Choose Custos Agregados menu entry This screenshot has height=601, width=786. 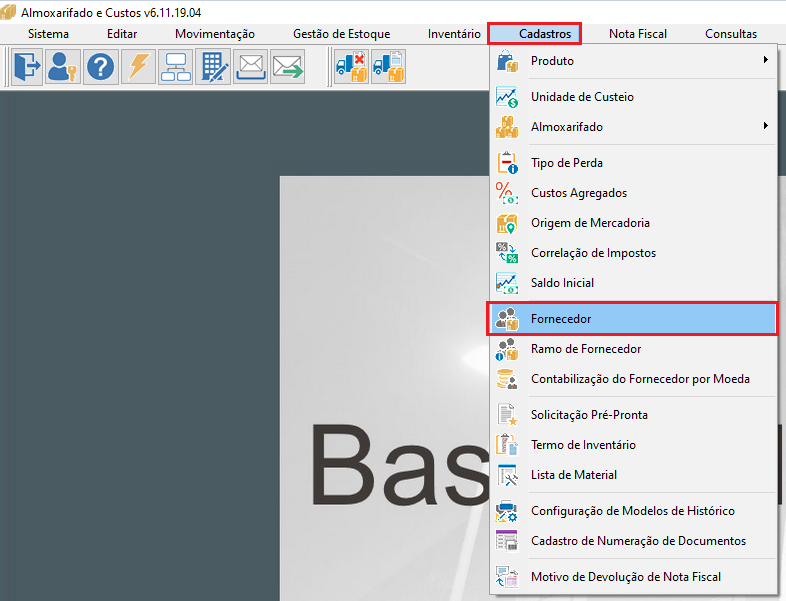coord(633,193)
